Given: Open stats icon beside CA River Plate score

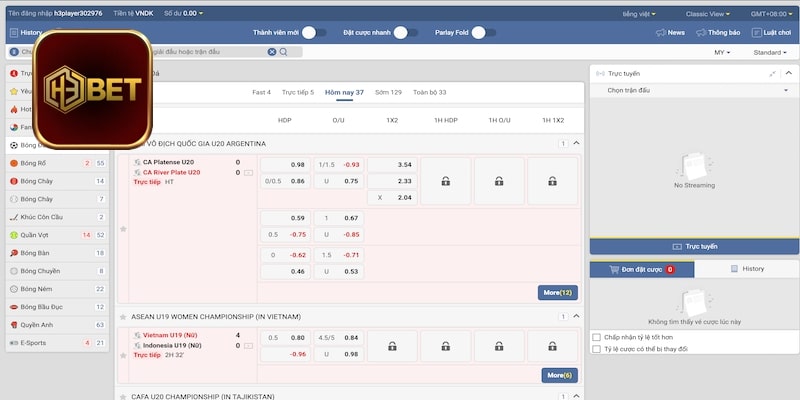Looking at the screenshot, I should (x=248, y=173).
